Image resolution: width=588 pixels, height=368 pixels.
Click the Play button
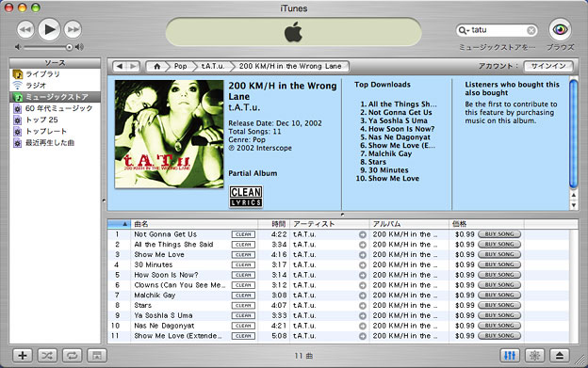(x=49, y=29)
